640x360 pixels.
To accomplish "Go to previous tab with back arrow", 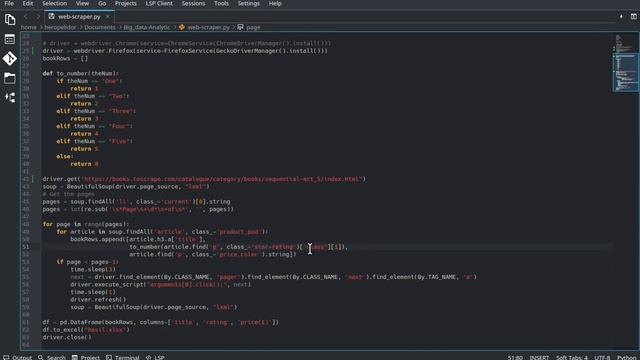I will [26, 17].
